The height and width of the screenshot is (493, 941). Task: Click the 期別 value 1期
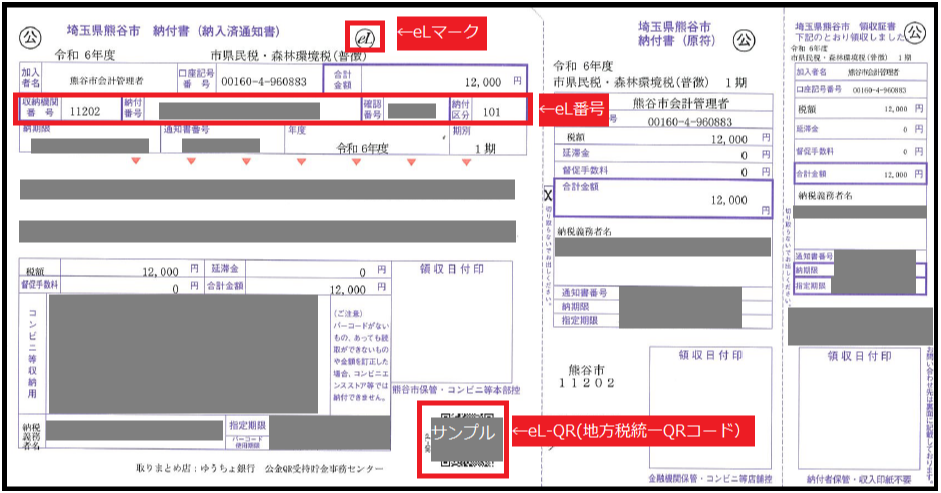click(x=485, y=148)
